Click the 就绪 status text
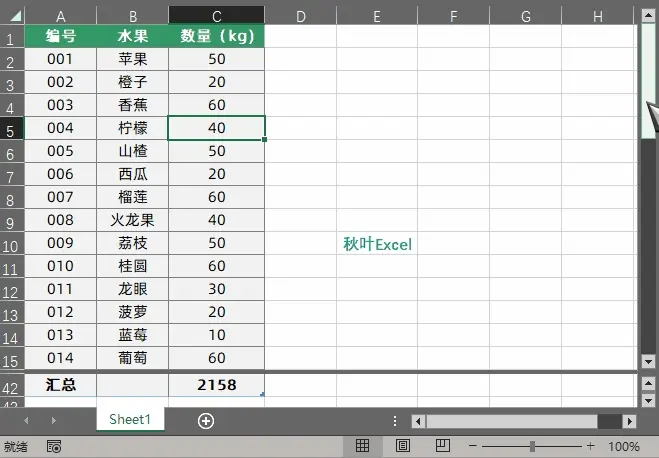Screen dimensions: 659x458 [x=16, y=446]
